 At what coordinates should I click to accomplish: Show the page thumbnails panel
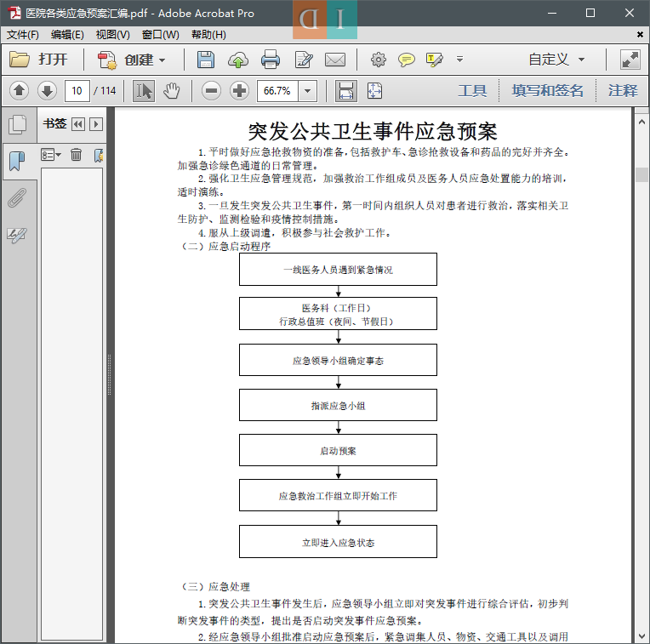[x=17, y=124]
